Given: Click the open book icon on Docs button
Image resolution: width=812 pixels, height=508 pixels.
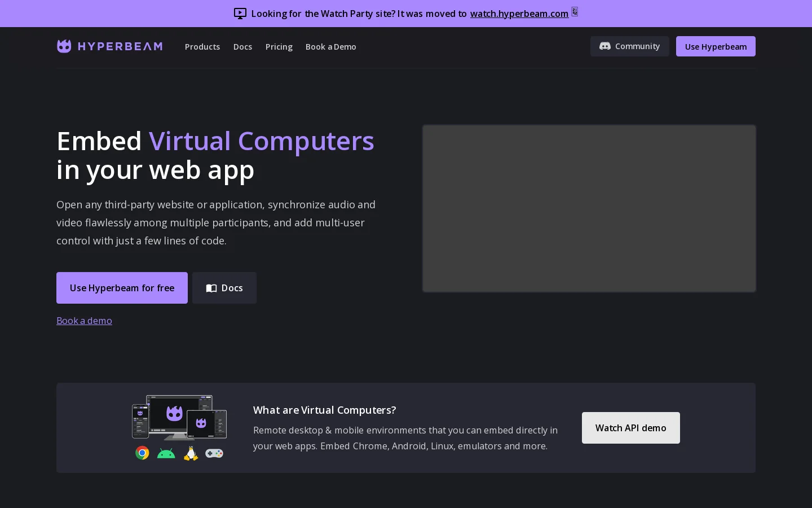Looking at the screenshot, I should [211, 288].
